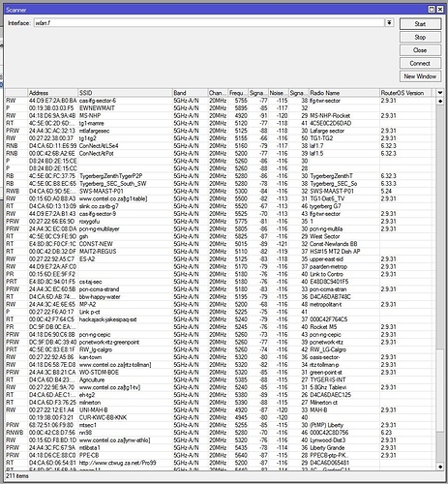Viewport: 448px width, 484px height.
Task: Select the row with SSID PPE-CB
Action: pyautogui.click(x=220, y=455)
